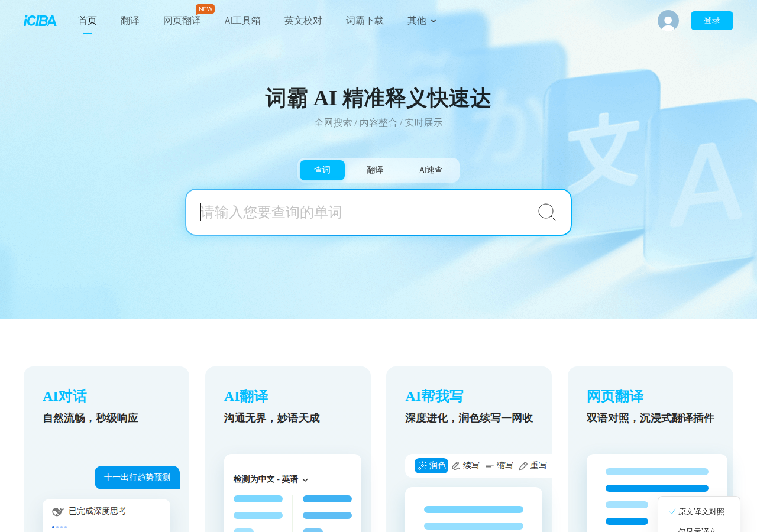Open 网页翻译 in the top navigation bar
The width and height of the screenshot is (757, 532).
(182, 21)
